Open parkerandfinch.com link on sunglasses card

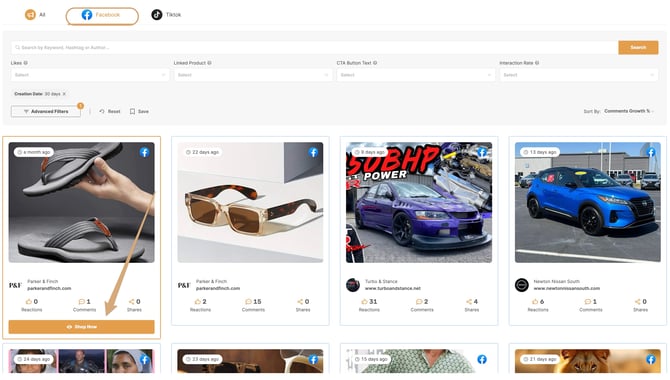click(x=218, y=289)
